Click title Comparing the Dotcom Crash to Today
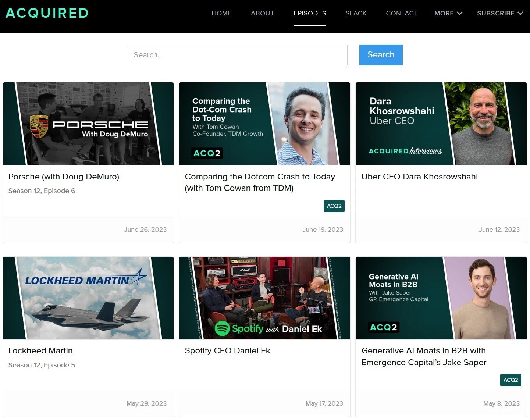The width and height of the screenshot is (530, 420). (x=260, y=182)
